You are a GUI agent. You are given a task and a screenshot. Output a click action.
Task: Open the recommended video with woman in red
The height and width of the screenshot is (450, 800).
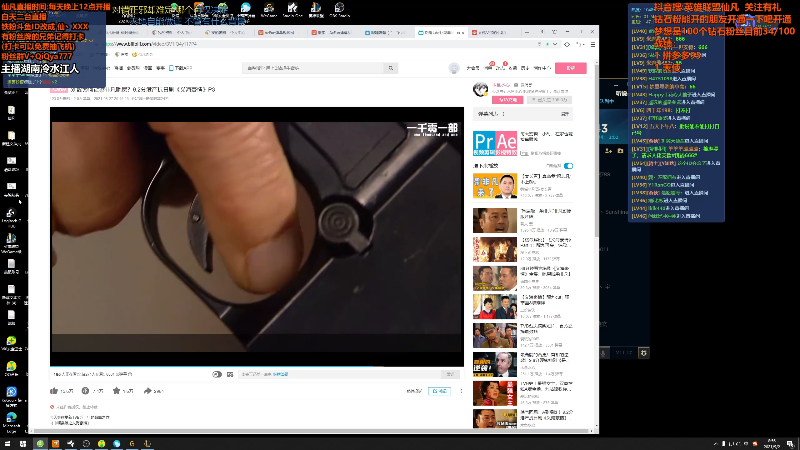click(495, 393)
